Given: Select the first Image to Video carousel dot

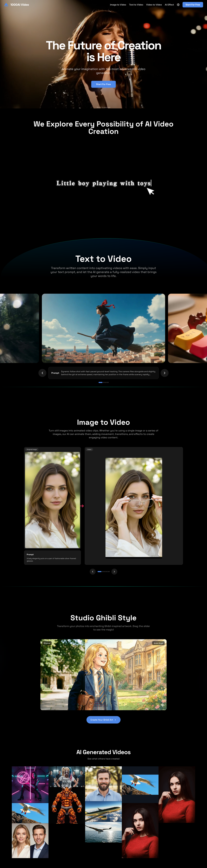Looking at the screenshot, I should (x=99, y=572).
